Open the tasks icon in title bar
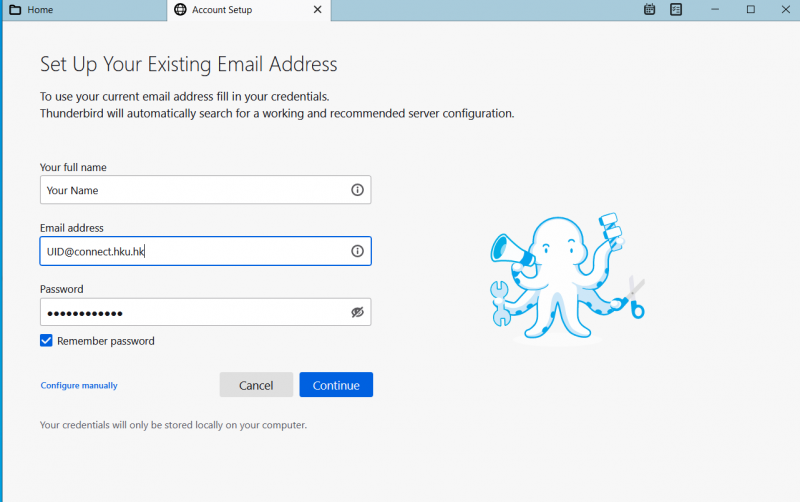The width and height of the screenshot is (800, 502). pyautogui.click(x=676, y=9)
